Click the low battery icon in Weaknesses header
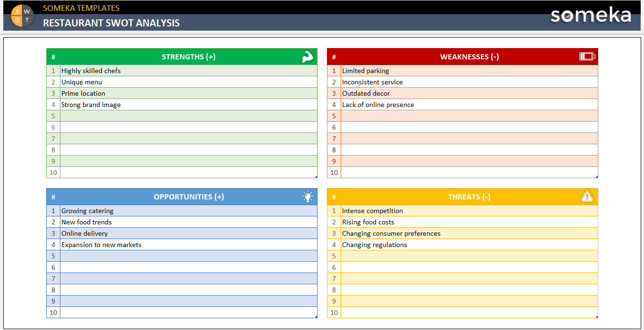644x330 pixels. (587, 56)
